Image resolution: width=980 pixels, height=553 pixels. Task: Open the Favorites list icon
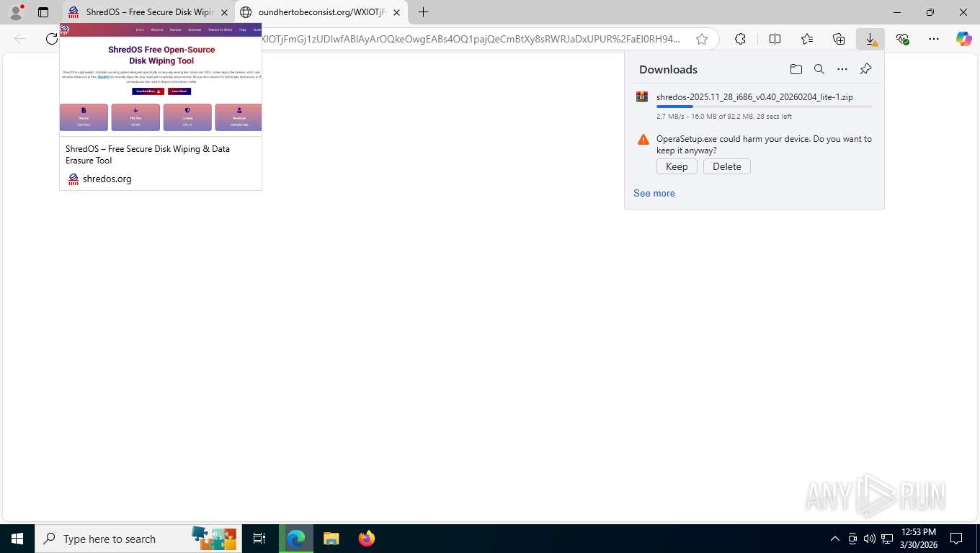[x=807, y=39]
